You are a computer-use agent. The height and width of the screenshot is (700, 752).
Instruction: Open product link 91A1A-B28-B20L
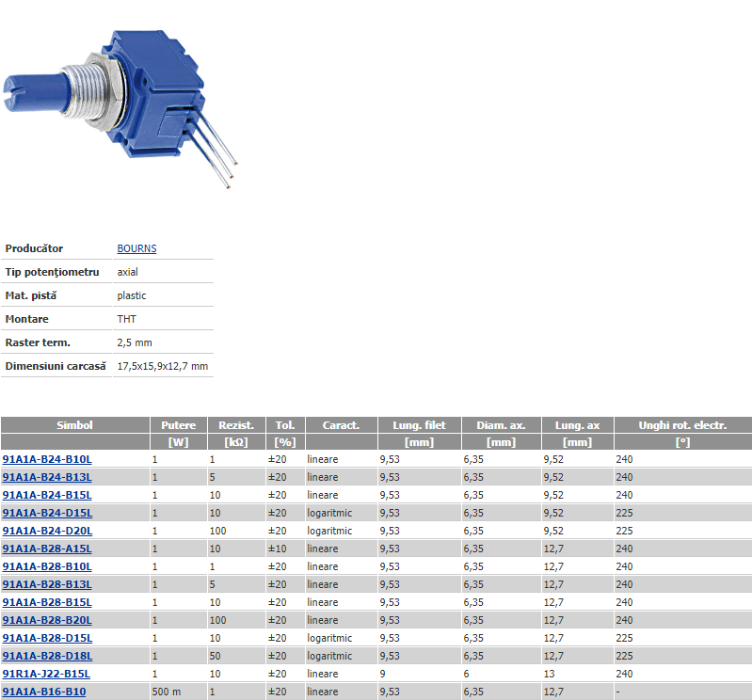(47, 620)
